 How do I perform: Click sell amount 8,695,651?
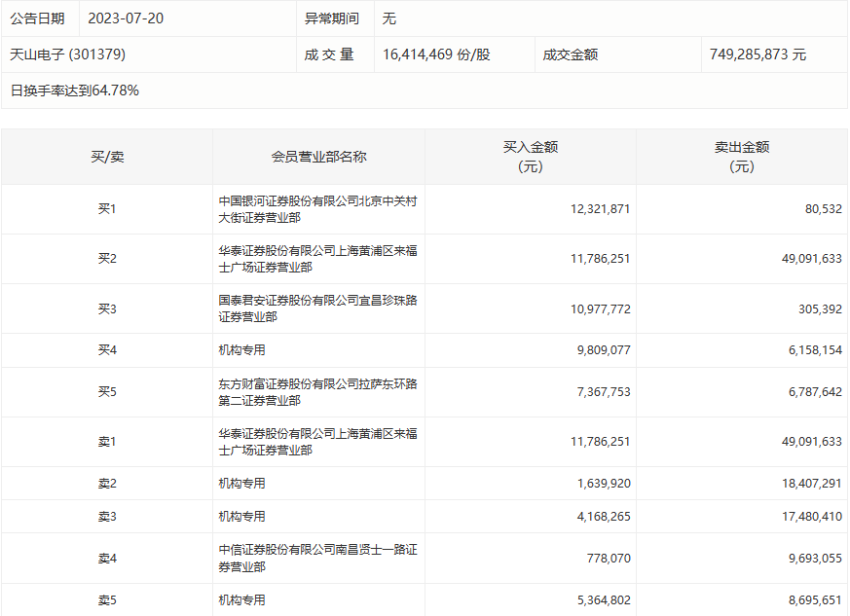tap(815, 599)
